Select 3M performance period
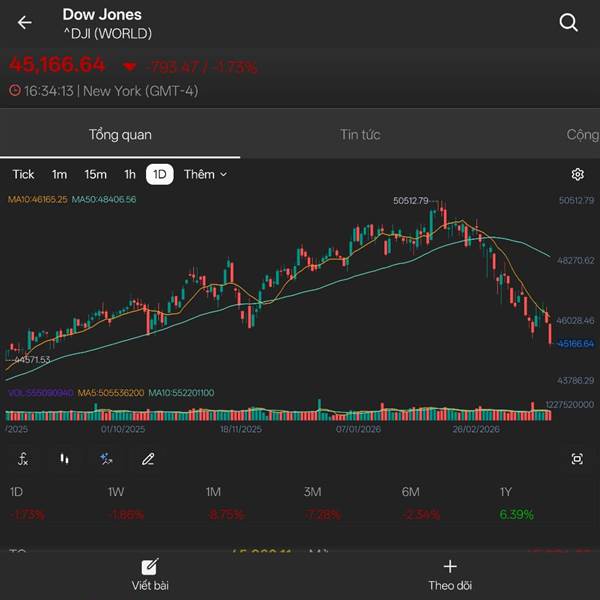Viewport: 600px width, 600px height. point(312,492)
